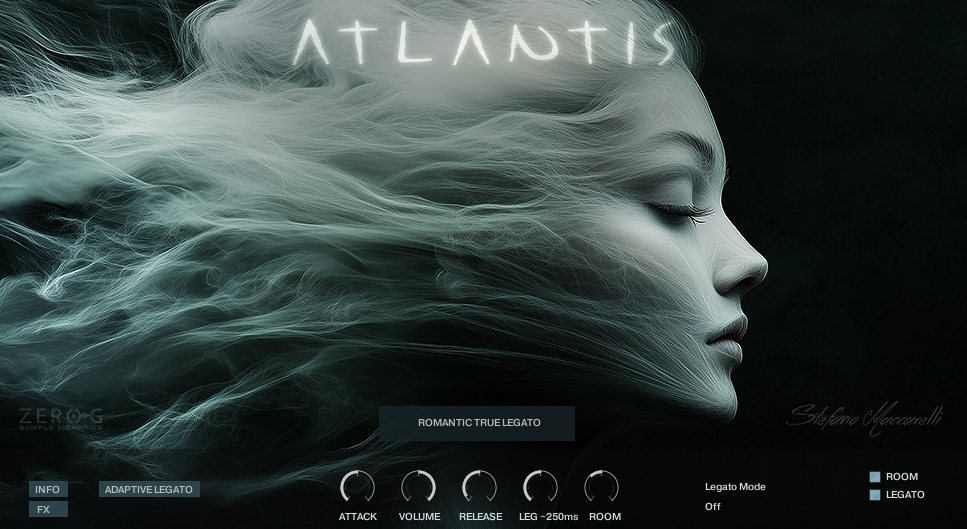The width and height of the screenshot is (967, 529).
Task: Click the LEG ~250ms knob
Action: [x=541, y=487]
